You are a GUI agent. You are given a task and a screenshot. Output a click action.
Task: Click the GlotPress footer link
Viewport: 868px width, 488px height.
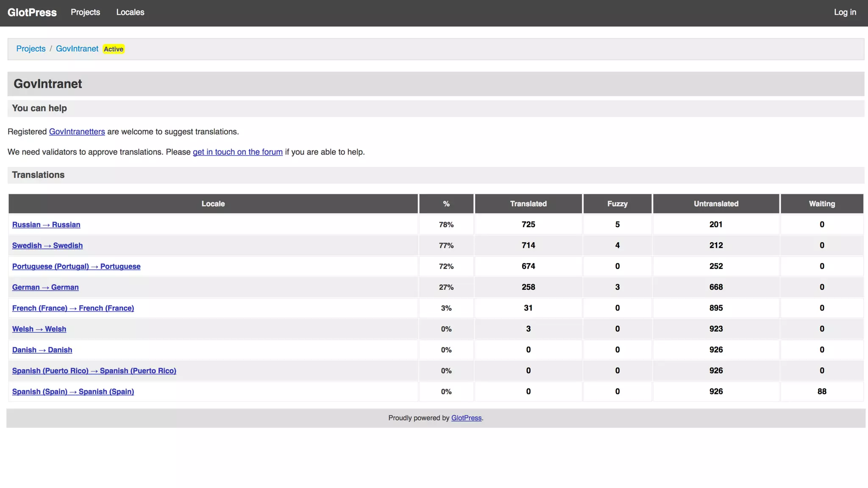tap(466, 418)
